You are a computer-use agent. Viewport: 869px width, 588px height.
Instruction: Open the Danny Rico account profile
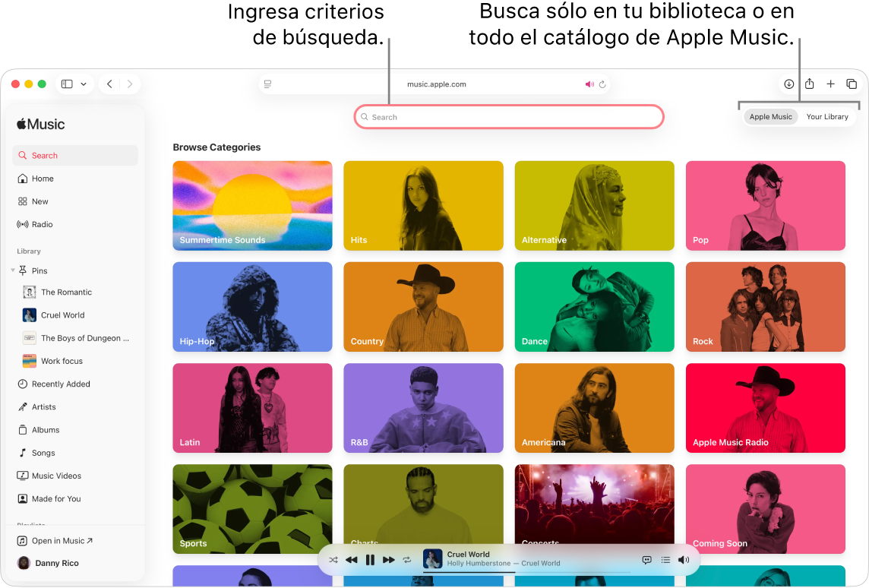click(48, 563)
